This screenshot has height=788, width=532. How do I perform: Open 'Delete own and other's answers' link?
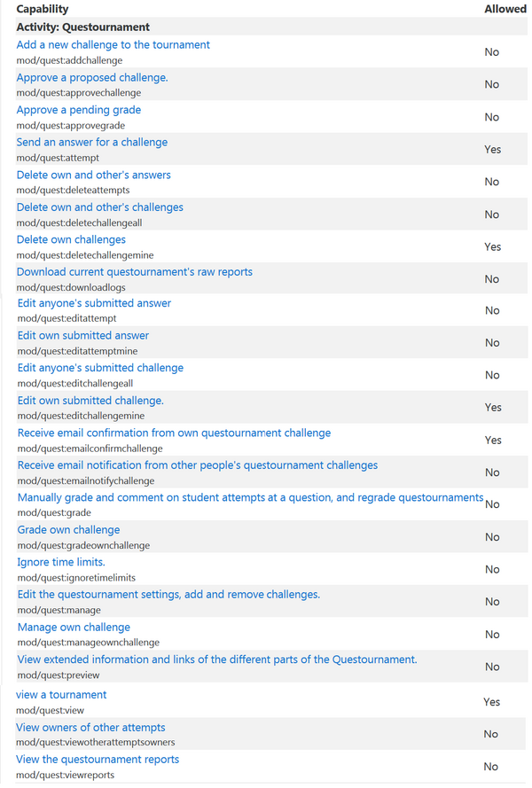[x=93, y=176]
